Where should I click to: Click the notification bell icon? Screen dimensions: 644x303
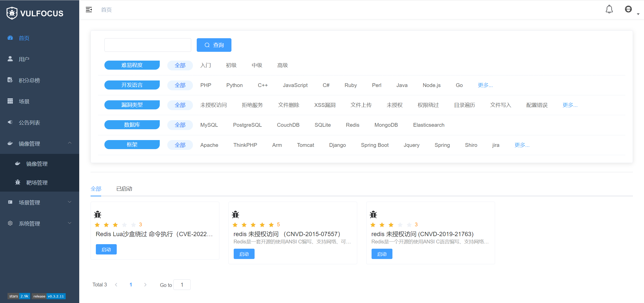click(609, 9)
